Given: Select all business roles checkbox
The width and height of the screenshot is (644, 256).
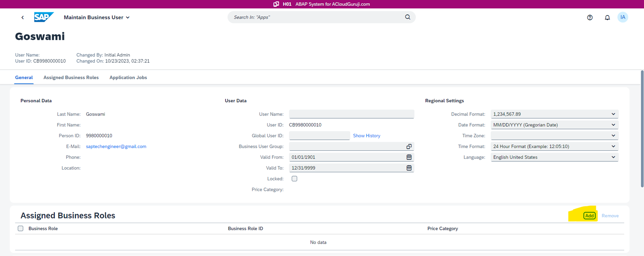Looking at the screenshot, I should [x=21, y=229].
